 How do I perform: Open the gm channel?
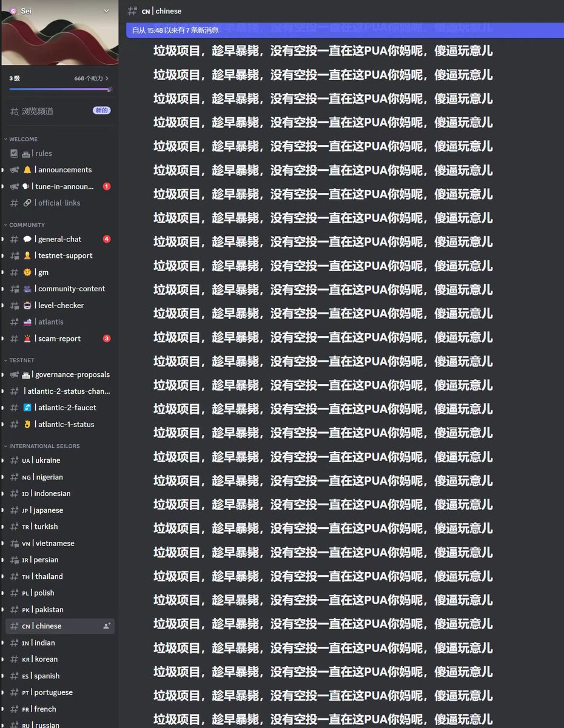point(59,272)
